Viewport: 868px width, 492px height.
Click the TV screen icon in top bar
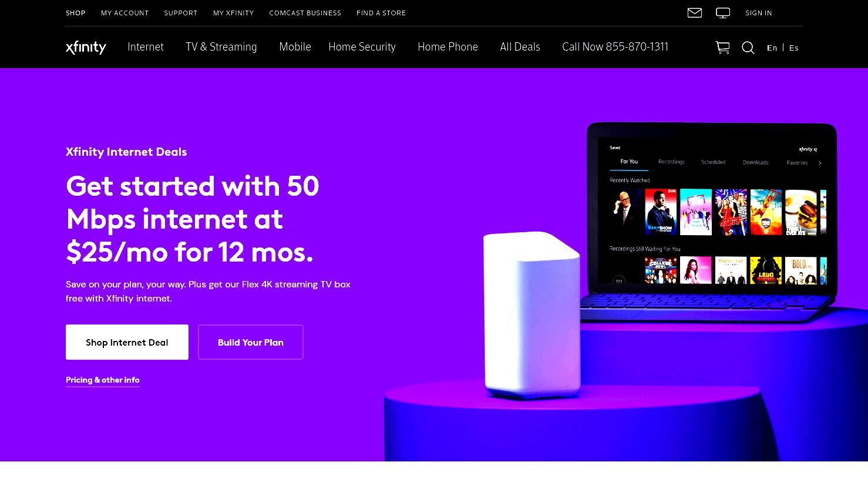(x=723, y=13)
